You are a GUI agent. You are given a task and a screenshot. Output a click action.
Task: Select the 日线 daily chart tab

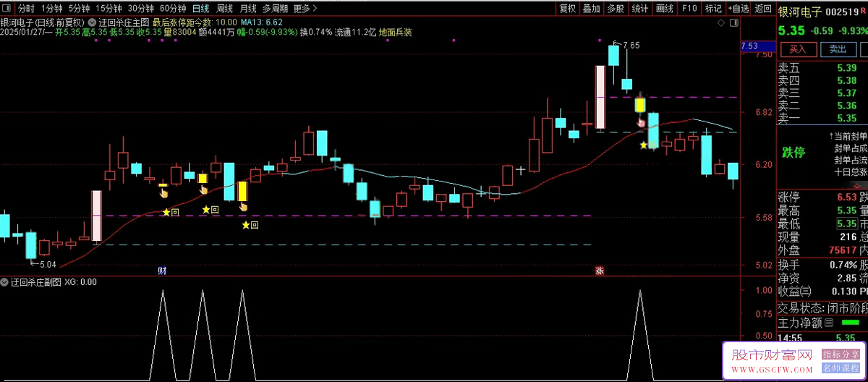pos(201,9)
